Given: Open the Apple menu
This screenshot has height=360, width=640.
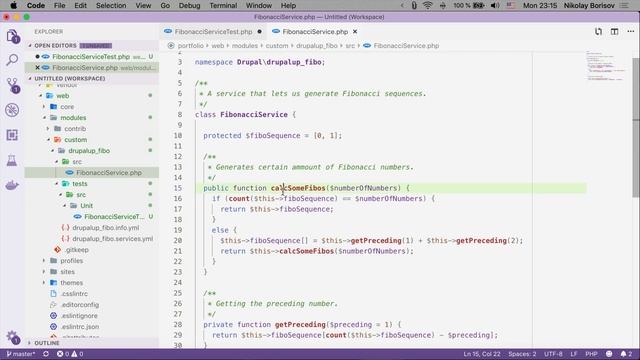Looking at the screenshot, I should click(x=13, y=5).
